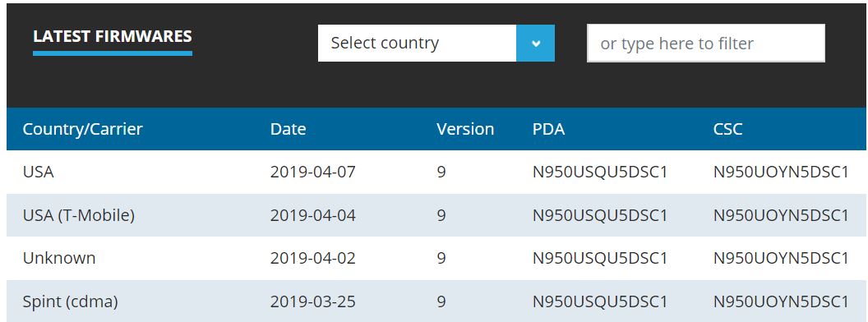Open the Unknown carrier firmware row
The image size is (868, 322).
436,259
